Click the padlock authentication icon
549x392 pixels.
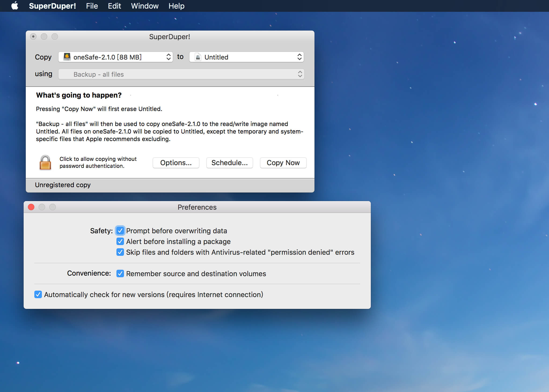[x=45, y=162]
